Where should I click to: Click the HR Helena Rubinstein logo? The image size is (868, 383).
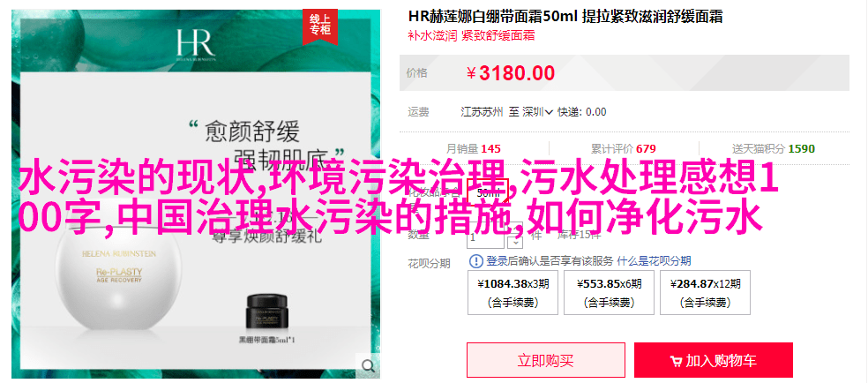pos(196,44)
